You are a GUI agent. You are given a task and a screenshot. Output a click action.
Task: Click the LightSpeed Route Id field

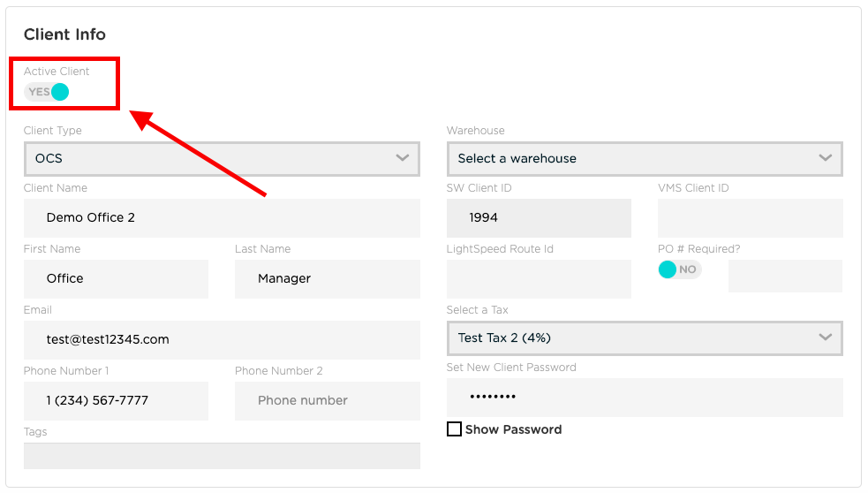539,279
